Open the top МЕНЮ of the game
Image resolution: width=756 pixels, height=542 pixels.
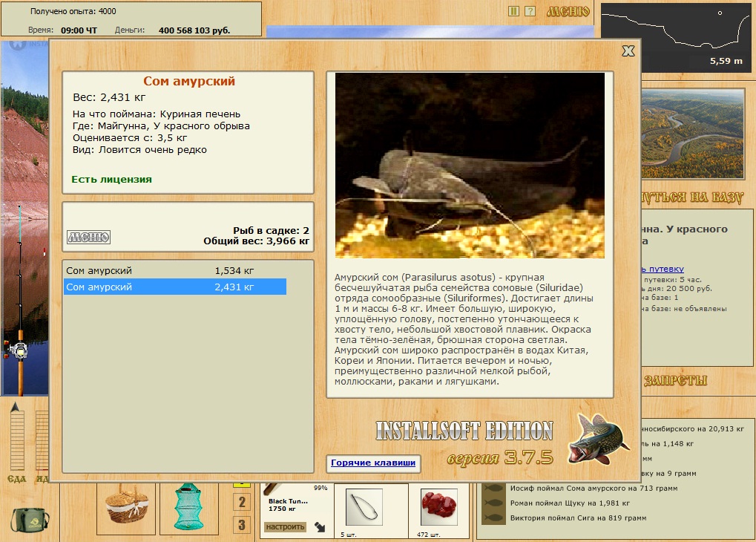(x=568, y=11)
